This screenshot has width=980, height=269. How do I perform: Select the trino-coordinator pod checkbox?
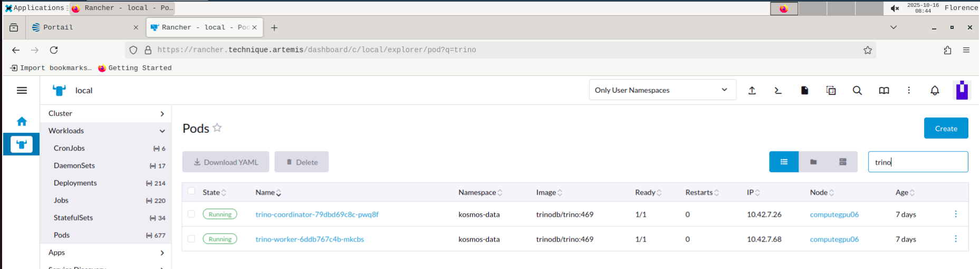(x=191, y=214)
